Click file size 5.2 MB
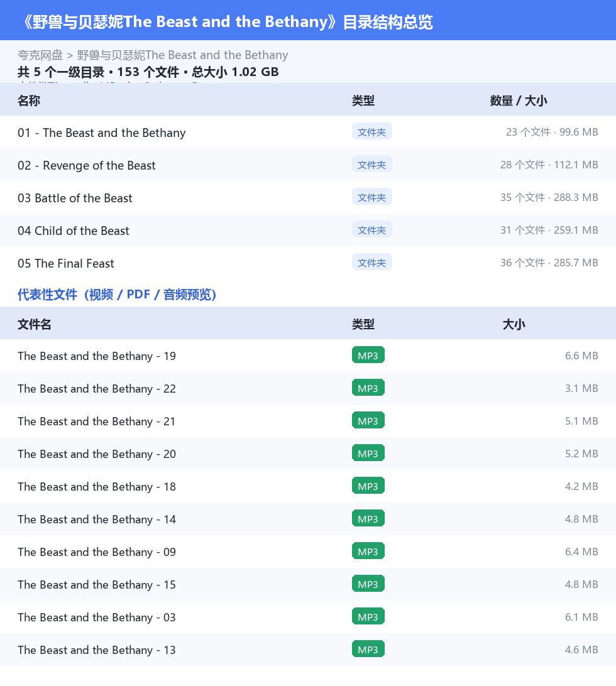The width and height of the screenshot is (616, 686). pyautogui.click(x=581, y=454)
